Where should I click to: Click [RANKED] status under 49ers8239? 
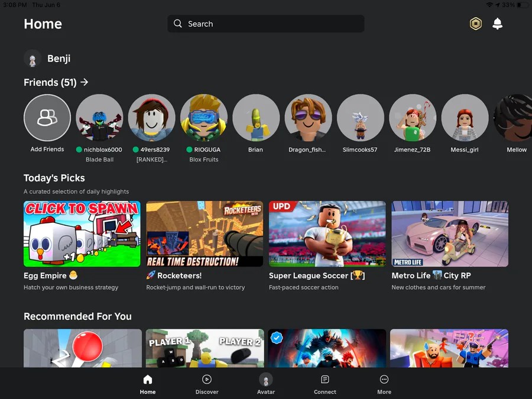click(x=152, y=160)
